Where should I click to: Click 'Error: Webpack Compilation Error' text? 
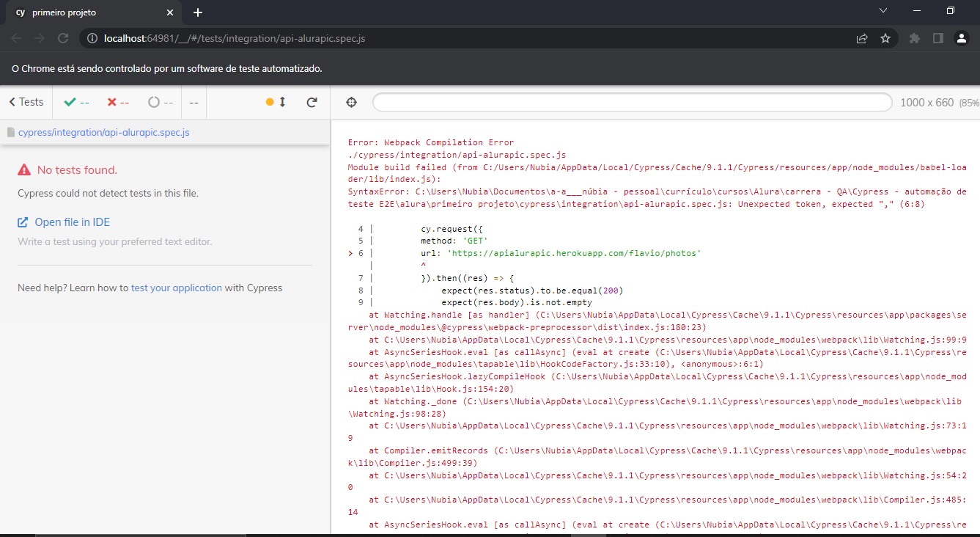click(431, 142)
